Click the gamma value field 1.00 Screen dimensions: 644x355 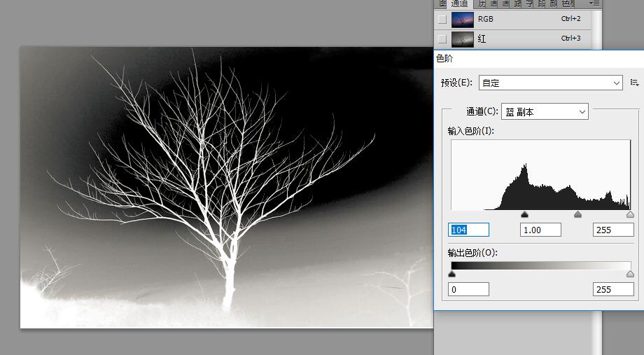pos(540,230)
